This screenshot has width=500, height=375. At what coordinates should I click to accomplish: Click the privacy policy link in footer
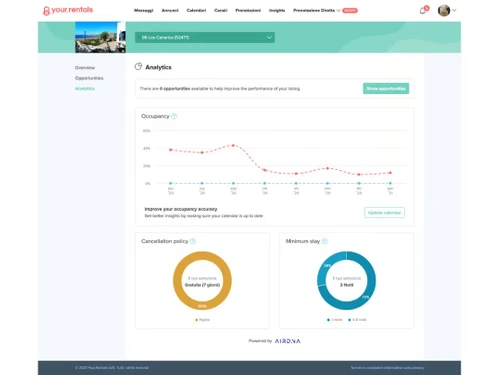pos(405,368)
